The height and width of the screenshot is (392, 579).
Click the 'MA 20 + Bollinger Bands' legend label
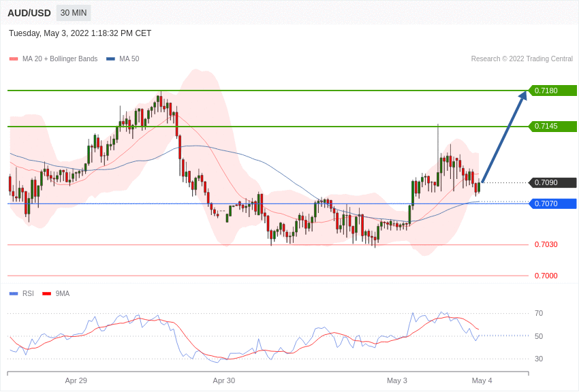60,59
